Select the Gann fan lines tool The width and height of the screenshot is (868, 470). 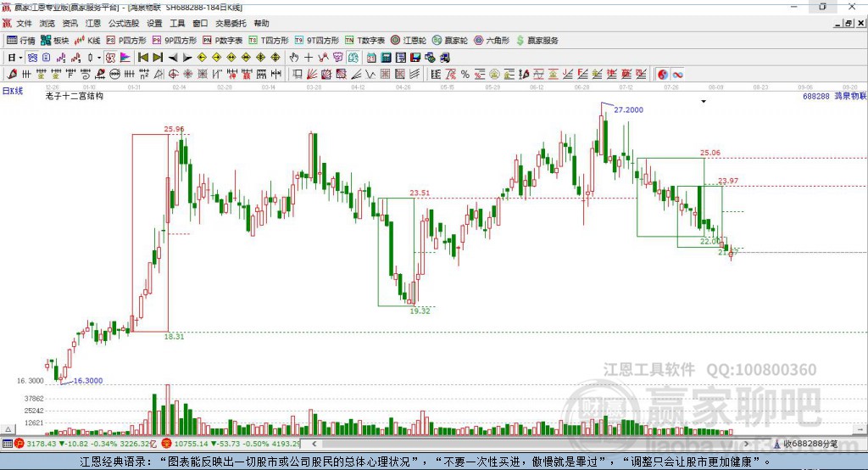(312, 75)
